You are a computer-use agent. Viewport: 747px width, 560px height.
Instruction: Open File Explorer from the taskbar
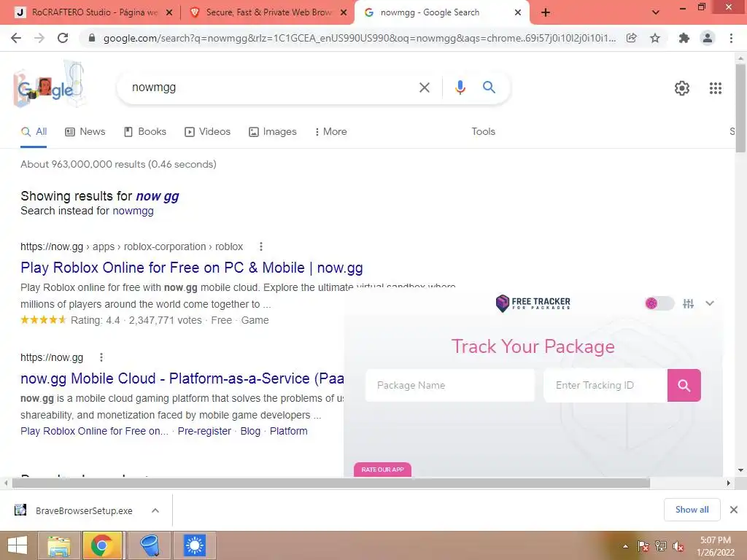point(59,545)
